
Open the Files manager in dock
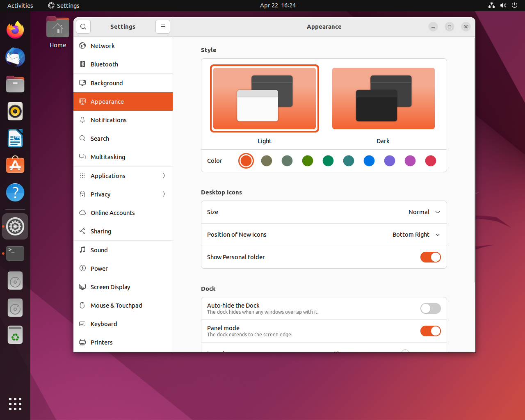pyautogui.click(x=15, y=84)
